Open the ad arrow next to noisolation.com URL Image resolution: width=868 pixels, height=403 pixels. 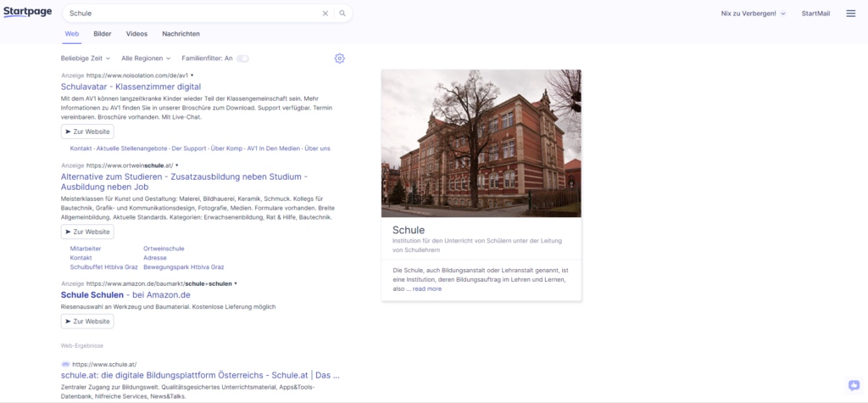tap(192, 75)
